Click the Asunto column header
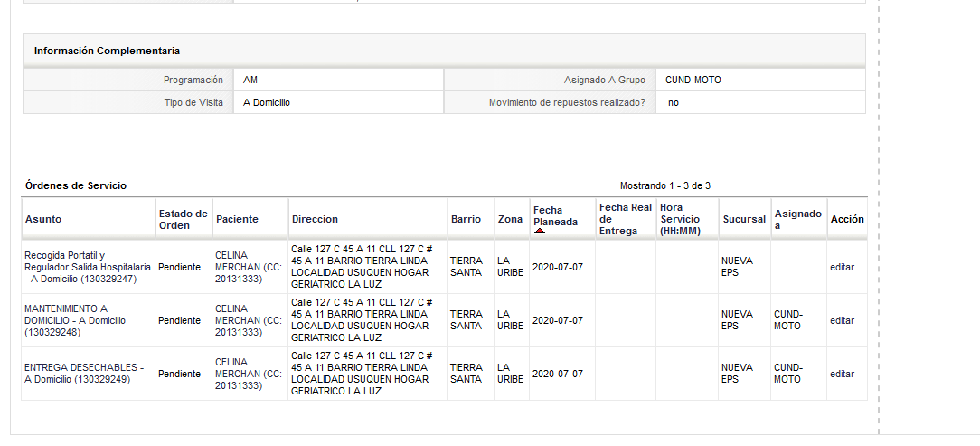Image resolution: width=980 pixels, height=446 pixels. (43, 219)
